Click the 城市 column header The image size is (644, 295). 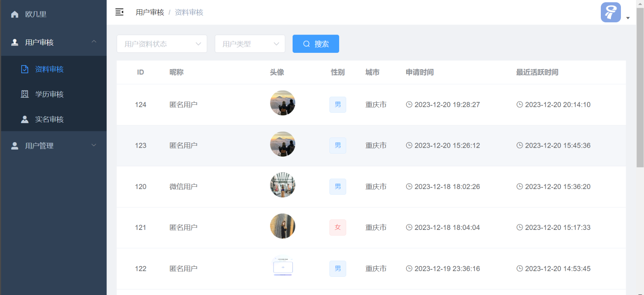point(372,72)
